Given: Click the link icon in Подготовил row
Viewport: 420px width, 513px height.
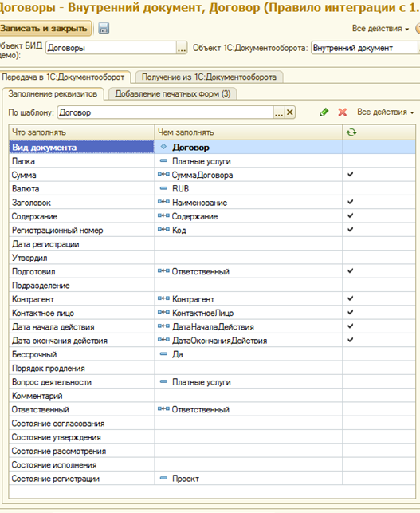Looking at the screenshot, I should [x=163, y=271].
